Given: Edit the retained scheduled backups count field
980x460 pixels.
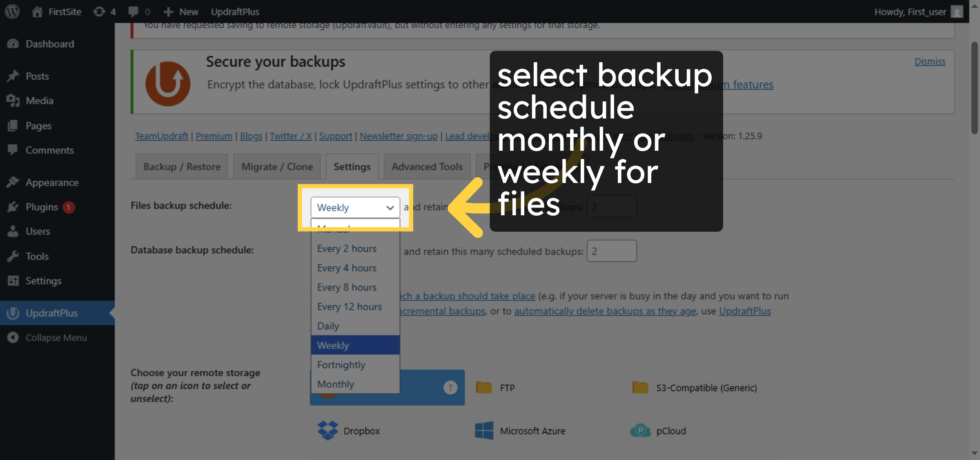Looking at the screenshot, I should tap(612, 251).
